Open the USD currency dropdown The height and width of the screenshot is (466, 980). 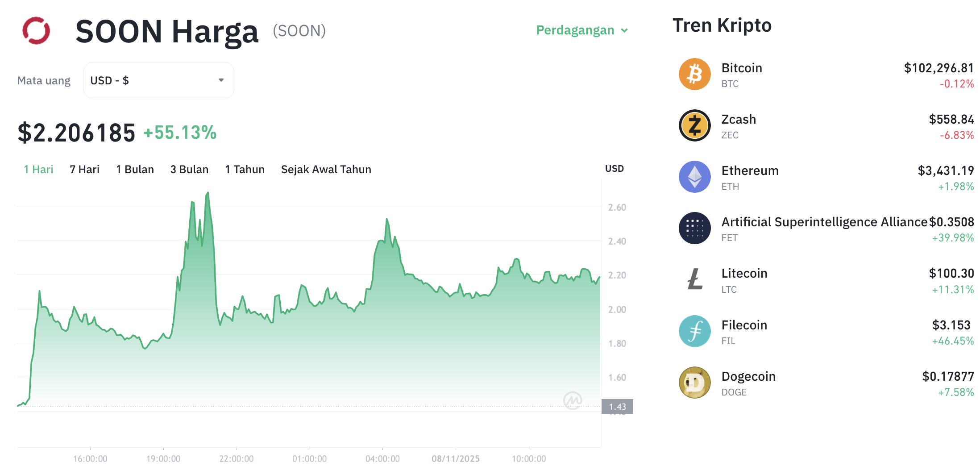158,80
